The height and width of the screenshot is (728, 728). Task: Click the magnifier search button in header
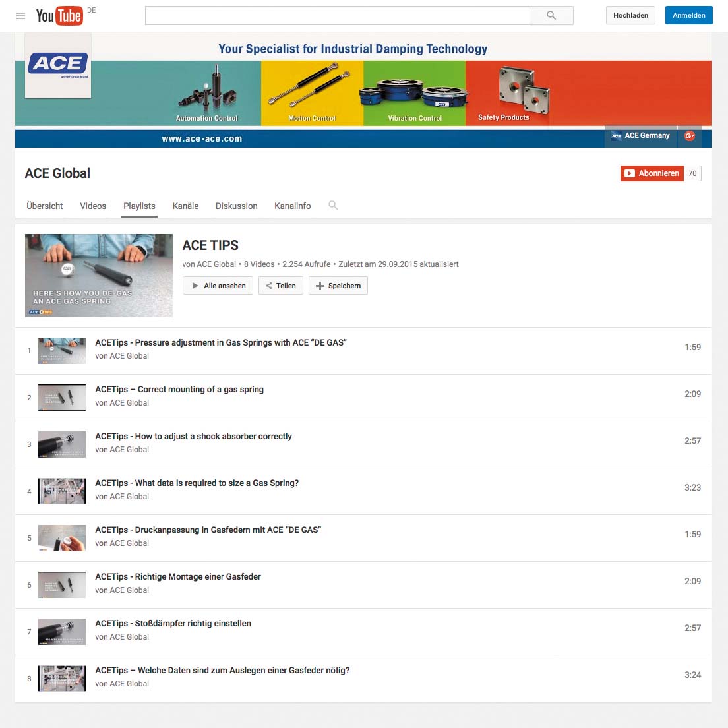pyautogui.click(x=551, y=15)
